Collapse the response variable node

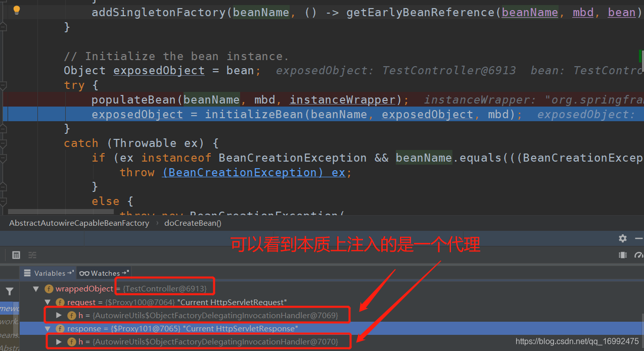click(x=47, y=328)
